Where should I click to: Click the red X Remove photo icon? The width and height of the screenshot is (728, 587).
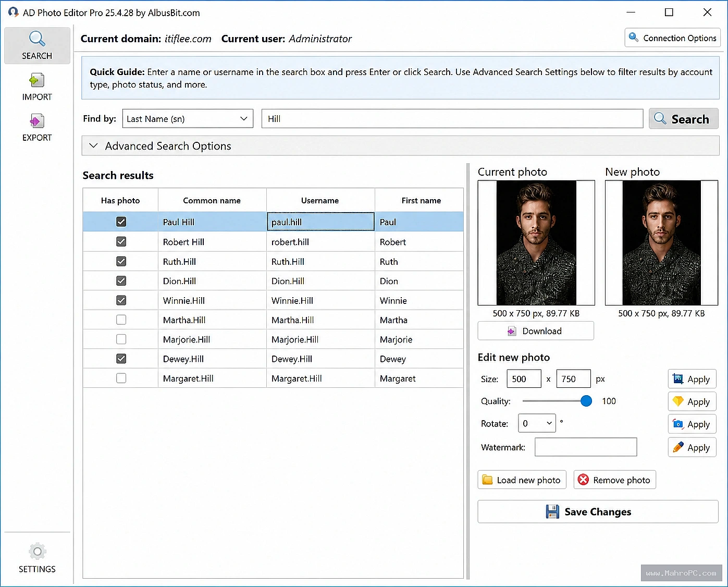584,480
